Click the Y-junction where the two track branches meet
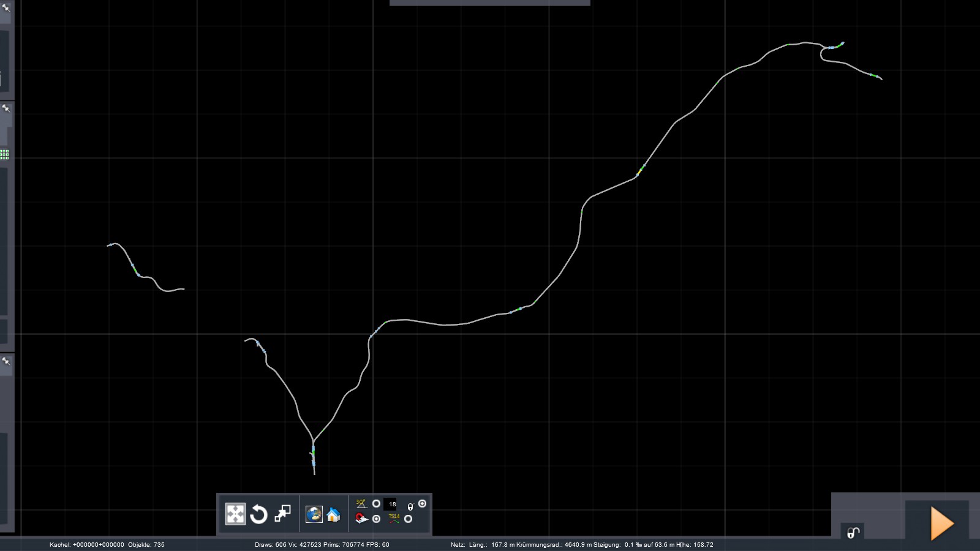The image size is (980, 551). coord(314,441)
